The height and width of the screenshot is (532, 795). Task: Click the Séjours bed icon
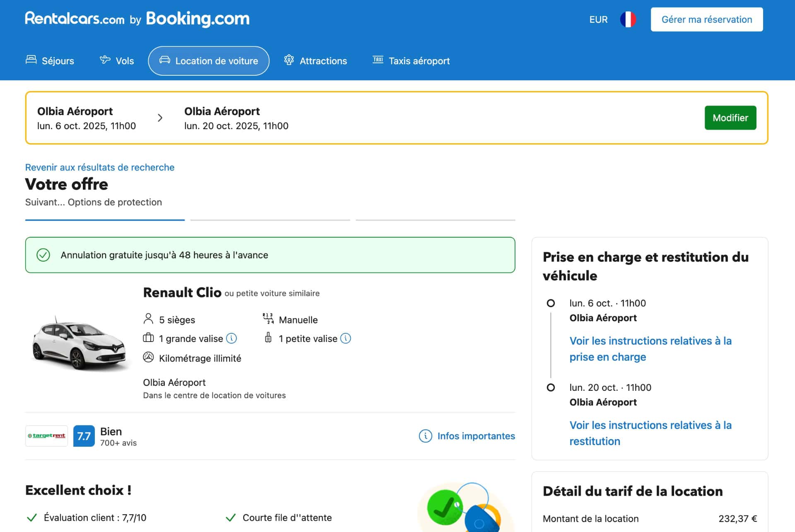[31, 60]
